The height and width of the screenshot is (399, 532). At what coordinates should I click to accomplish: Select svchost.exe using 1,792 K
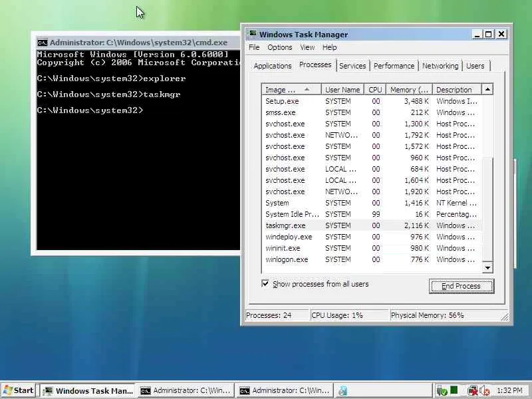(x=372, y=135)
